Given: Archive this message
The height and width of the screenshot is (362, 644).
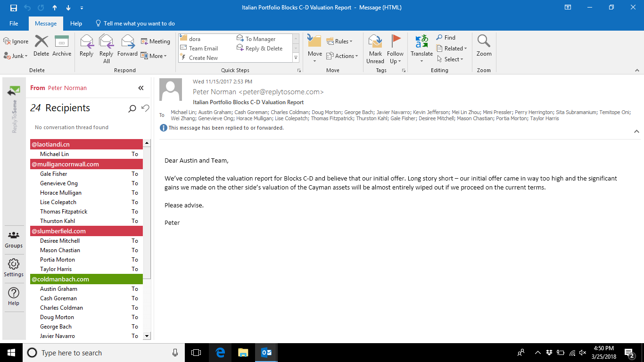Looking at the screenshot, I should [x=62, y=46].
